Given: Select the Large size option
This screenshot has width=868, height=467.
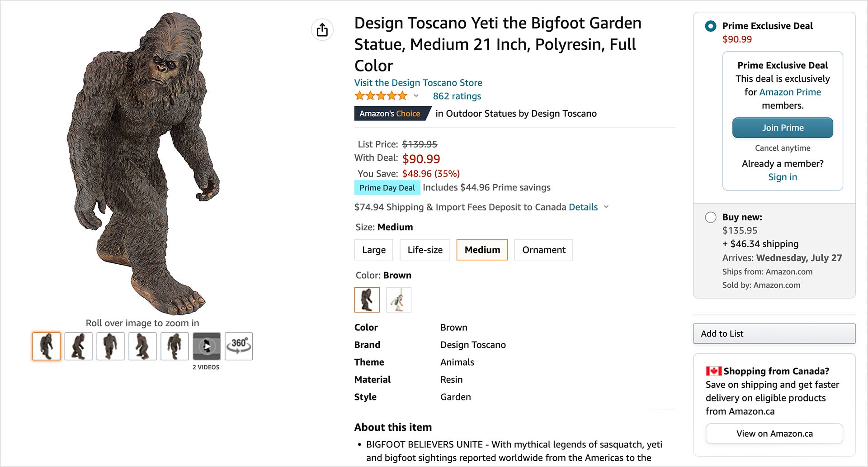Looking at the screenshot, I should coord(373,249).
